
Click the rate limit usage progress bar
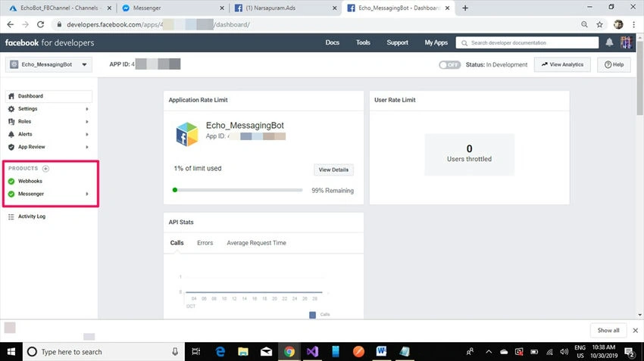[x=238, y=190]
